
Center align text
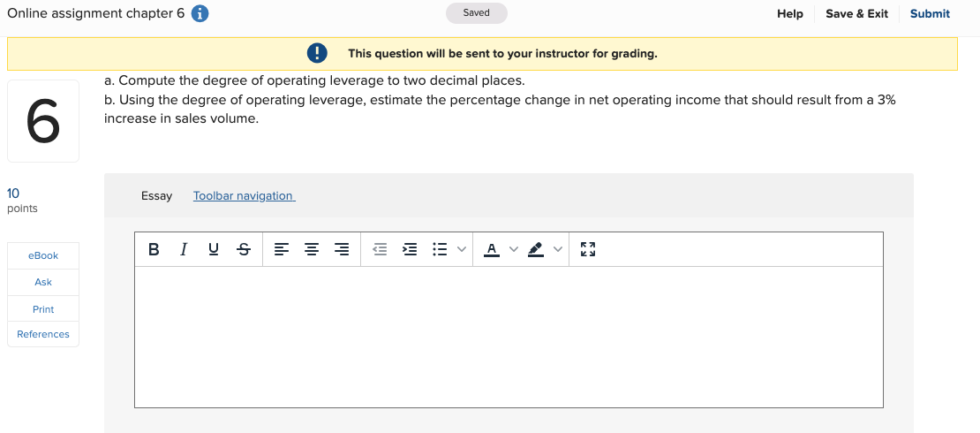coord(312,249)
